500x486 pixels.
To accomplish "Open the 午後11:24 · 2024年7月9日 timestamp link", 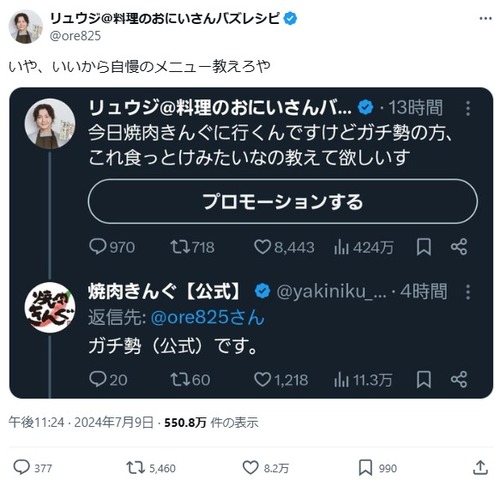I will [81, 422].
